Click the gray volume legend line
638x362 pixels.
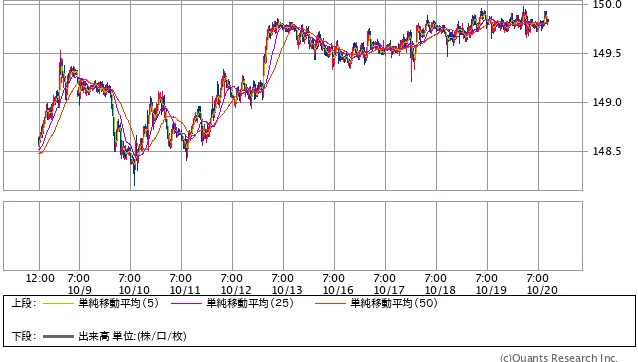[58, 337]
